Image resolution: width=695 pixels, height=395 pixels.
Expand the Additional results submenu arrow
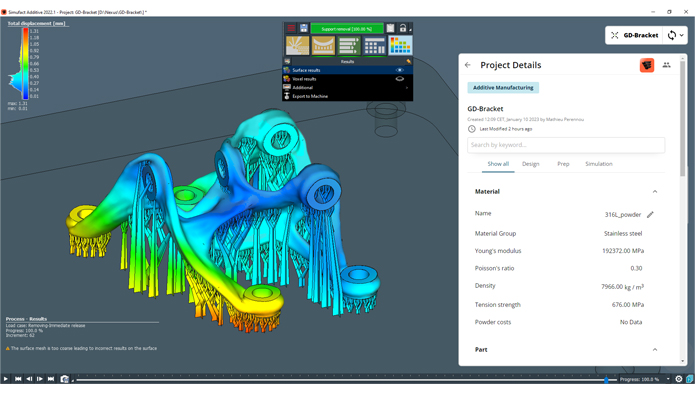pos(407,88)
